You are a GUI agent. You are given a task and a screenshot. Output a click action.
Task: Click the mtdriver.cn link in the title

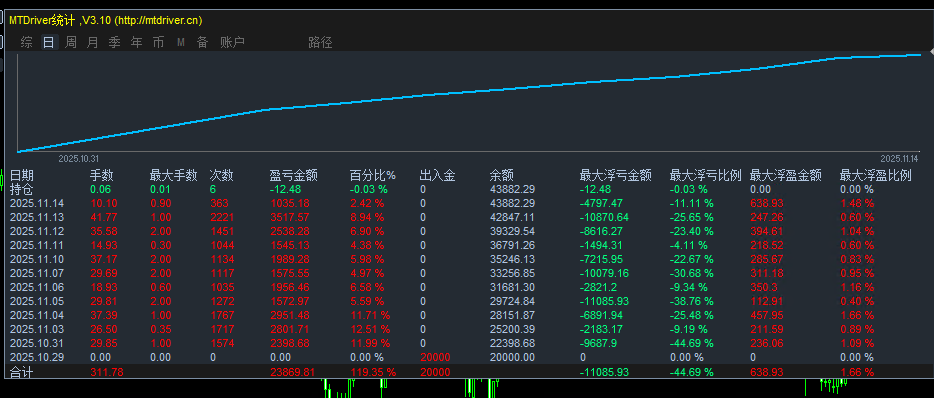[158, 20]
